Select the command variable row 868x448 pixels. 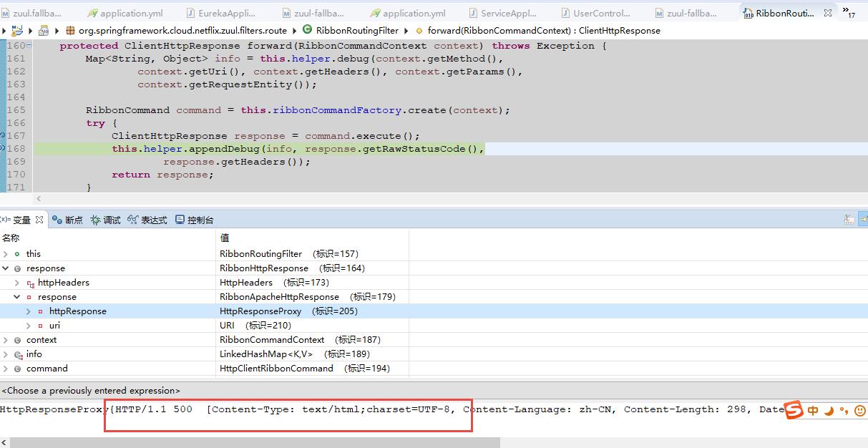(x=47, y=369)
